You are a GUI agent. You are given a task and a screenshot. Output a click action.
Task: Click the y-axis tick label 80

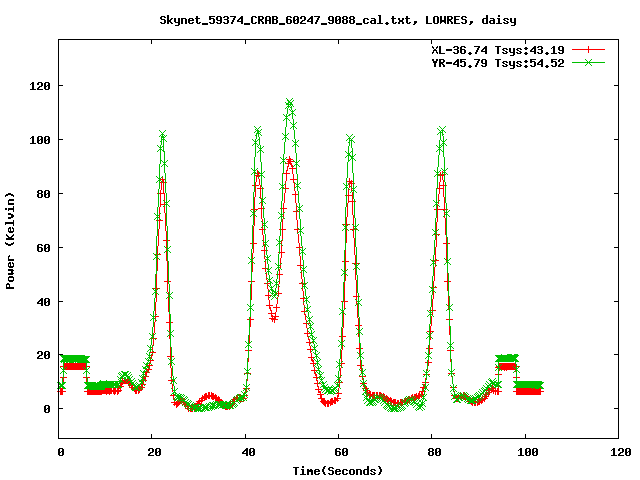[x=43, y=194]
